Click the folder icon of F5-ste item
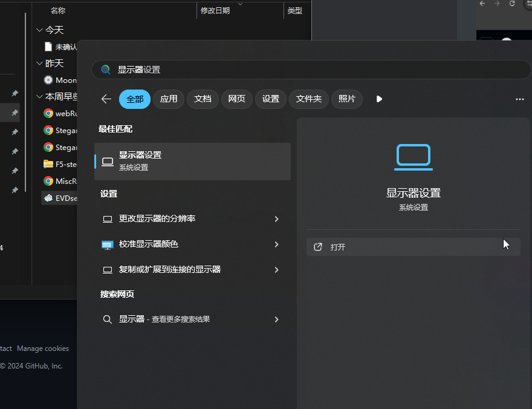This screenshot has width=532, height=409. (x=48, y=165)
